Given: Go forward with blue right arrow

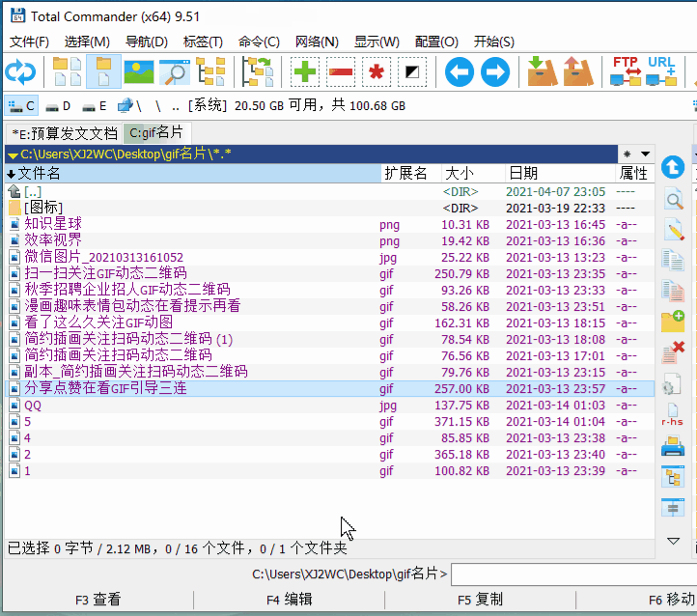Looking at the screenshot, I should point(495,71).
